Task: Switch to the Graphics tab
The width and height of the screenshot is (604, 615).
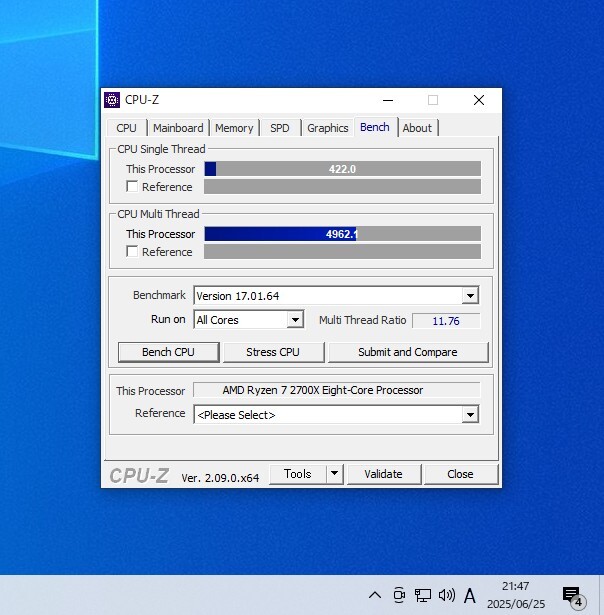Action: [328, 128]
